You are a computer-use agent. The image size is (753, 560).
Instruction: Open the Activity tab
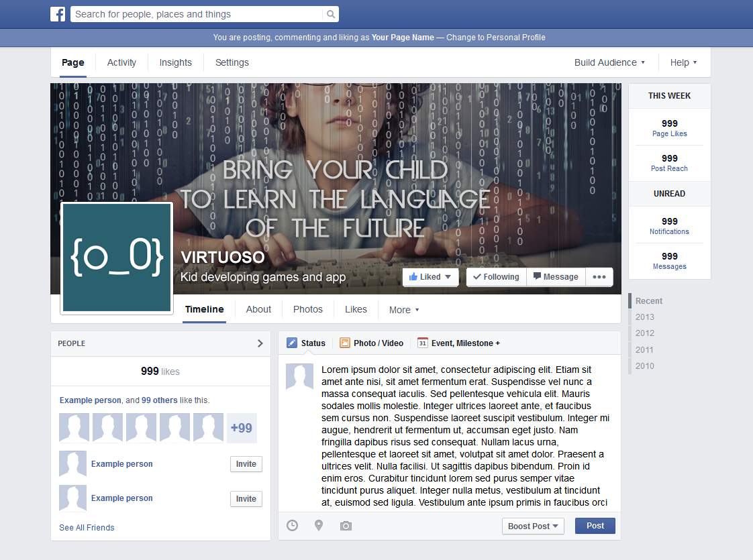[x=121, y=62]
